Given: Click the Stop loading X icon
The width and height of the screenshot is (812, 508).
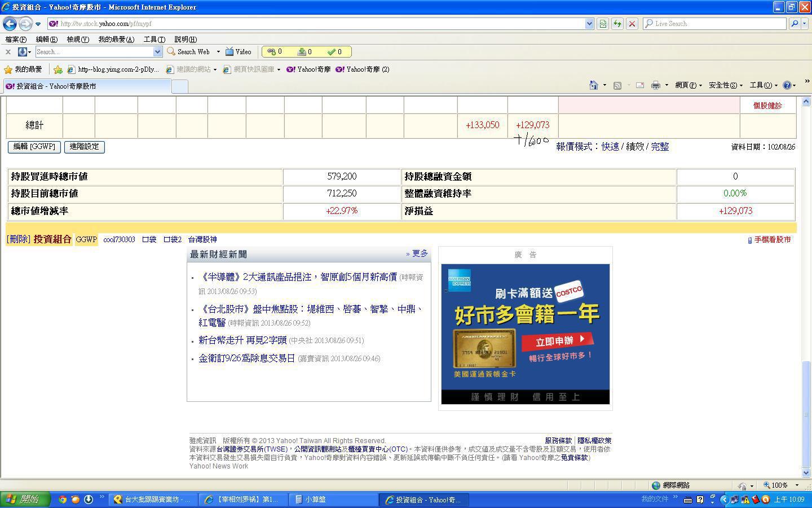Looking at the screenshot, I should (632, 24).
